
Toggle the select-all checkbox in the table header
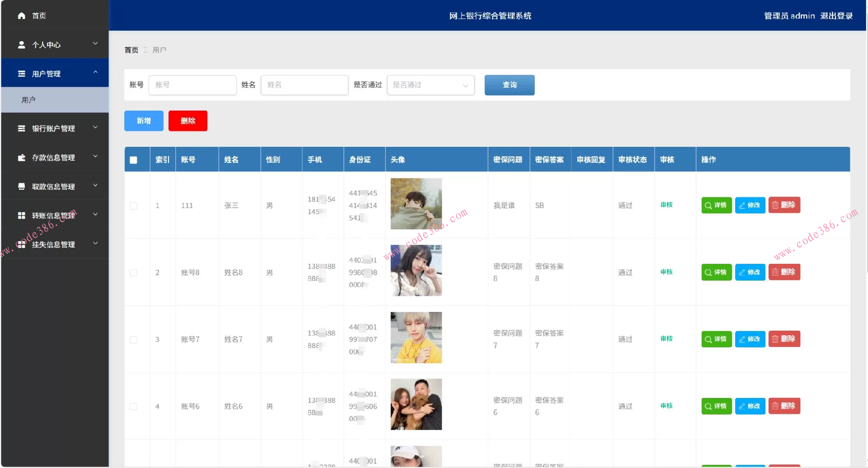pyautogui.click(x=133, y=159)
